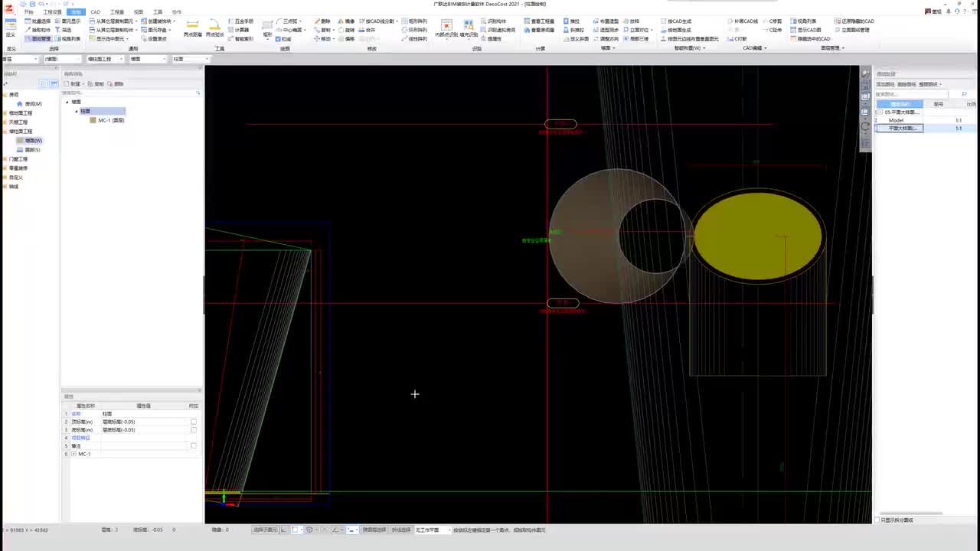Image resolution: width=980 pixels, height=551 pixels.
Task: Switch to the 工程量 ribbon tab
Action: [x=116, y=12]
